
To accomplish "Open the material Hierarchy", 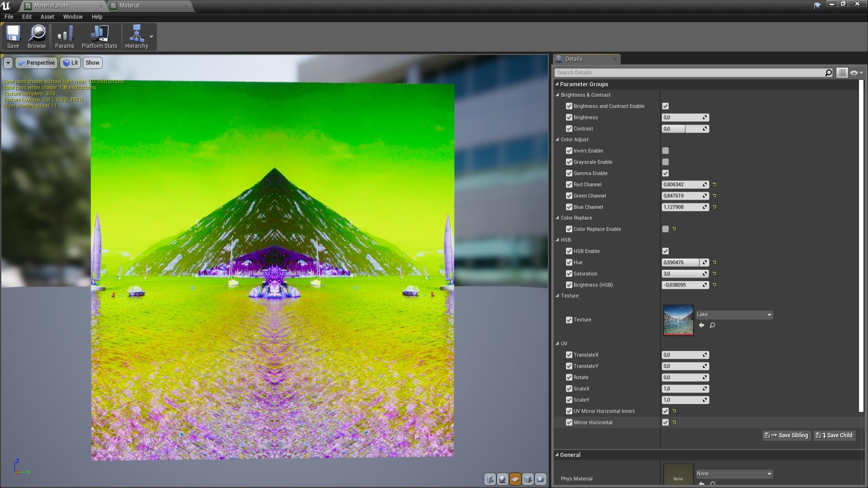I will point(137,36).
